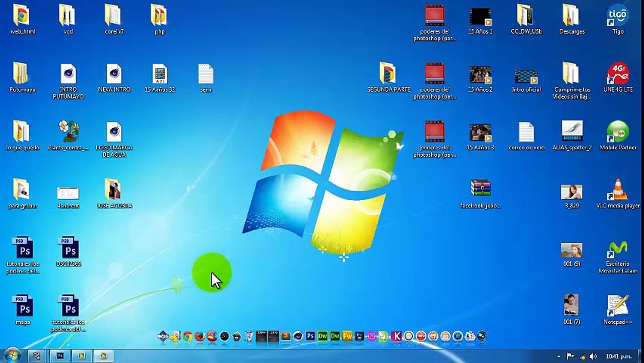644x363 pixels.
Task: Select the Tigo desktop shortcut
Action: coord(618,20)
